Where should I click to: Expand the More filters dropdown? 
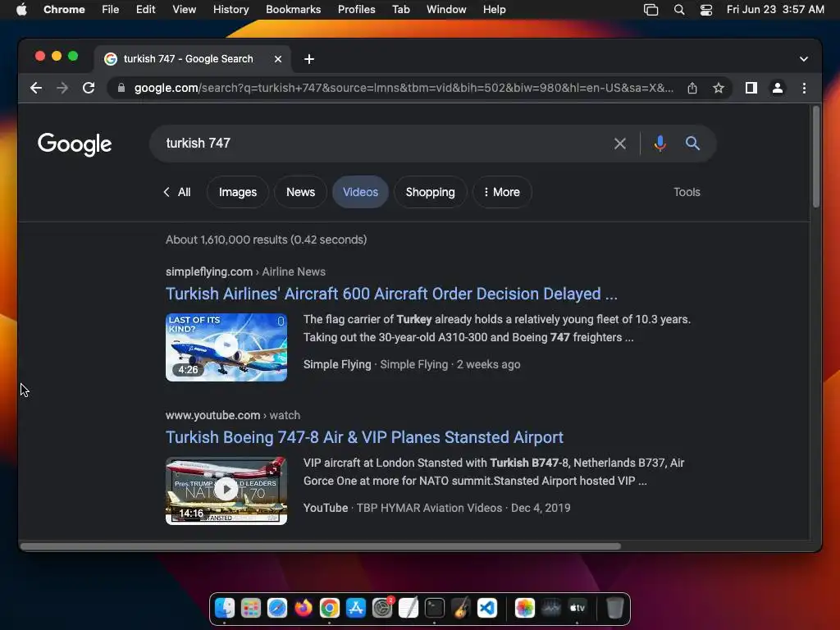(x=502, y=192)
